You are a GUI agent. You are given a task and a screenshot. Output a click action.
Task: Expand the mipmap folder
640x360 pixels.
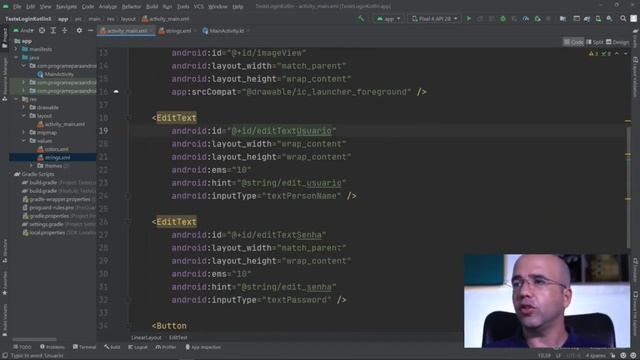click(24, 132)
